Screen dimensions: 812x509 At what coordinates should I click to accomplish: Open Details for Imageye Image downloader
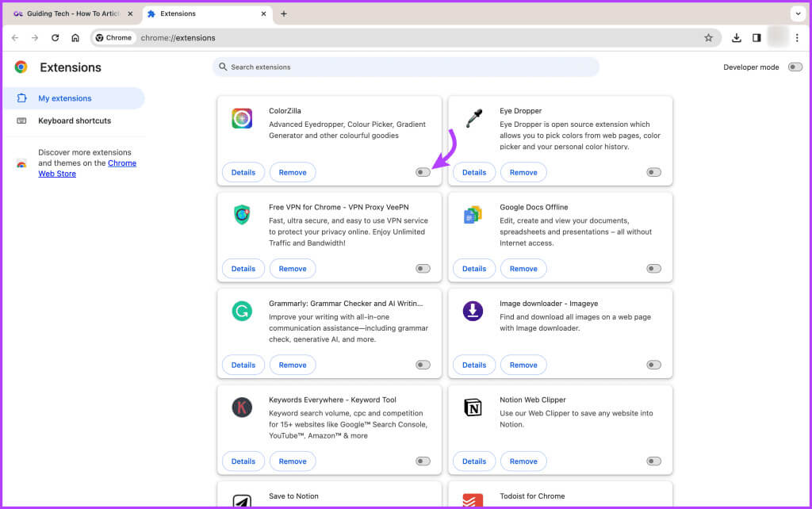tap(474, 365)
